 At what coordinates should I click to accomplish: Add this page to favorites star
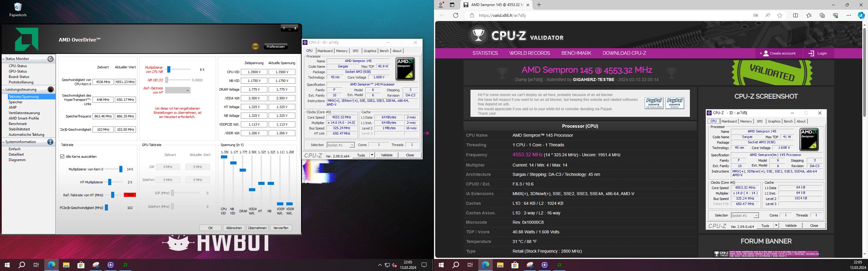tap(780, 15)
